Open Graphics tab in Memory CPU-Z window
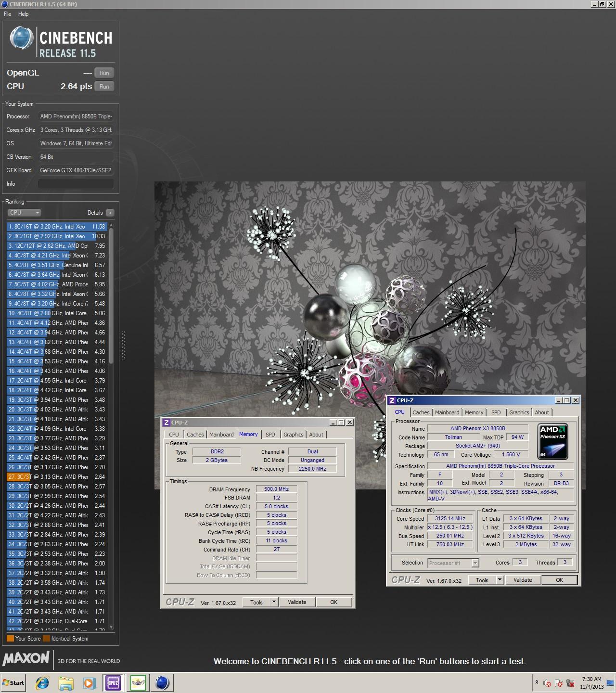 294,435
